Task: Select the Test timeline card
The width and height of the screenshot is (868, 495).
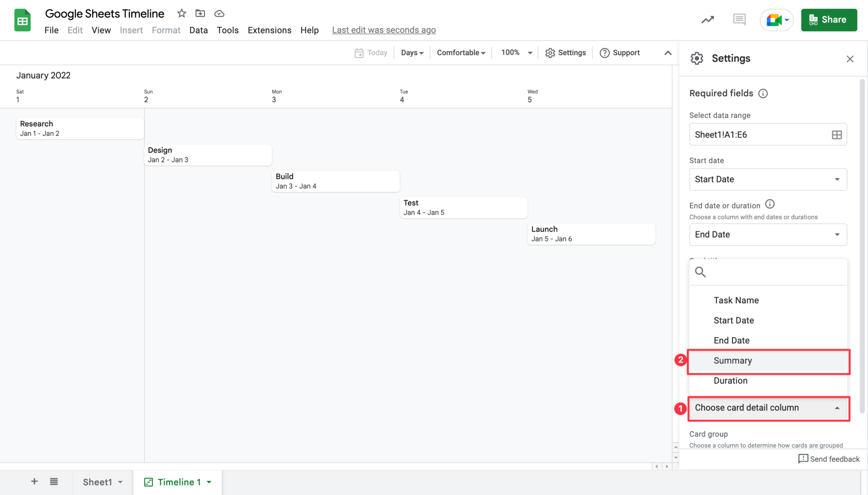Action: (x=464, y=207)
